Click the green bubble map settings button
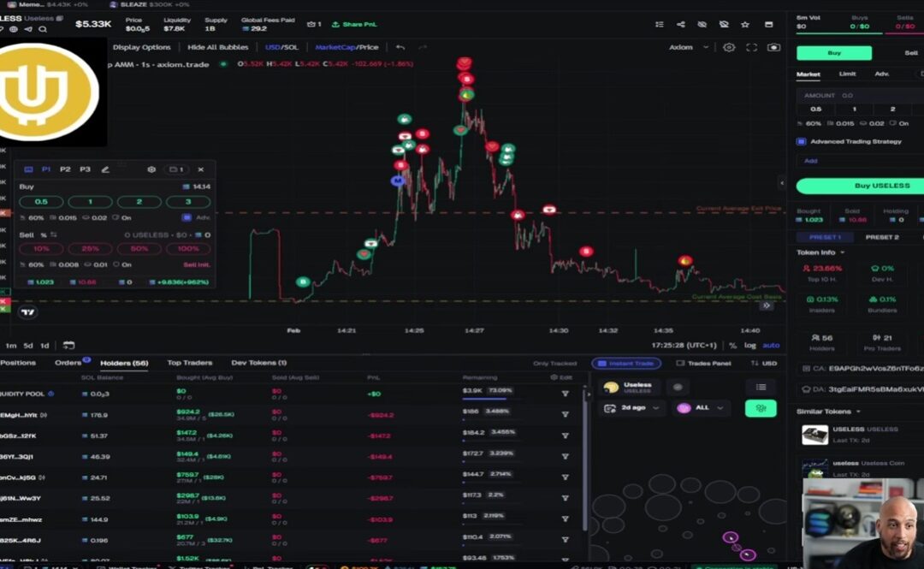Image resolution: width=924 pixels, height=569 pixels. pos(761,408)
